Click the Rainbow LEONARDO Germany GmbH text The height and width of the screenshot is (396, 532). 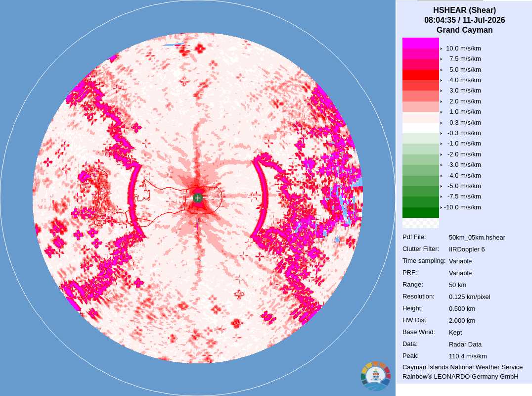[x=460, y=376]
